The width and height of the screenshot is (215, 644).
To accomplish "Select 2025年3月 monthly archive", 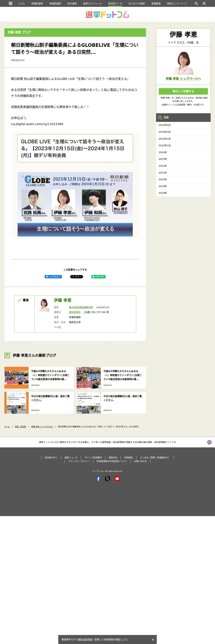I will pyautogui.click(x=183, y=132).
